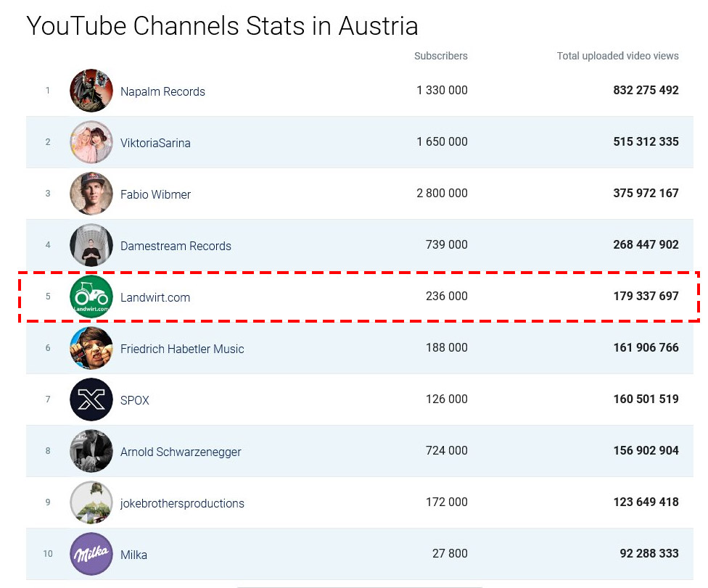The image size is (708, 588).
Task: Click the Friedrich Habetler Music link
Action: pyautogui.click(x=182, y=349)
